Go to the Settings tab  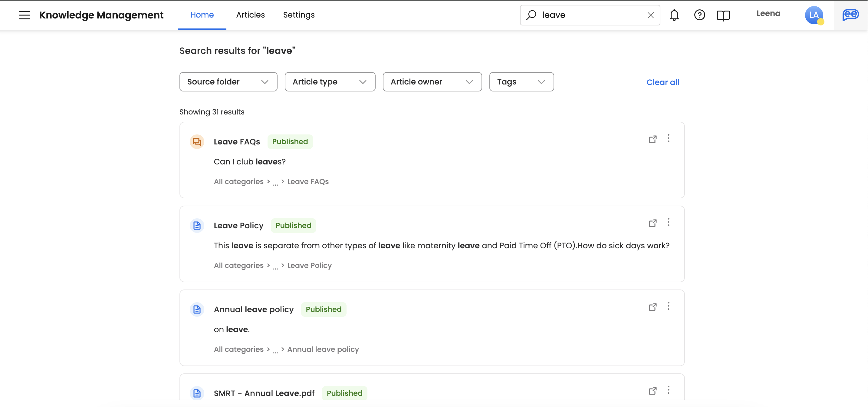click(298, 15)
